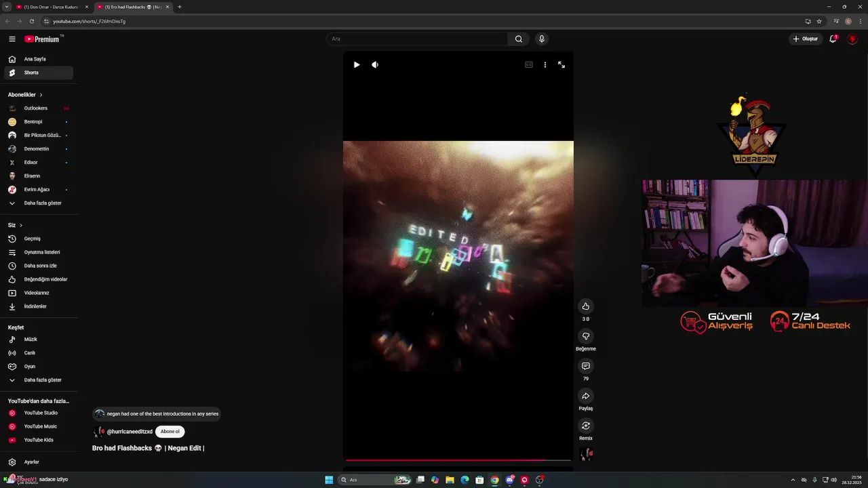Open the comments showing 79
This screenshot has height=488, width=868.
[586, 366]
